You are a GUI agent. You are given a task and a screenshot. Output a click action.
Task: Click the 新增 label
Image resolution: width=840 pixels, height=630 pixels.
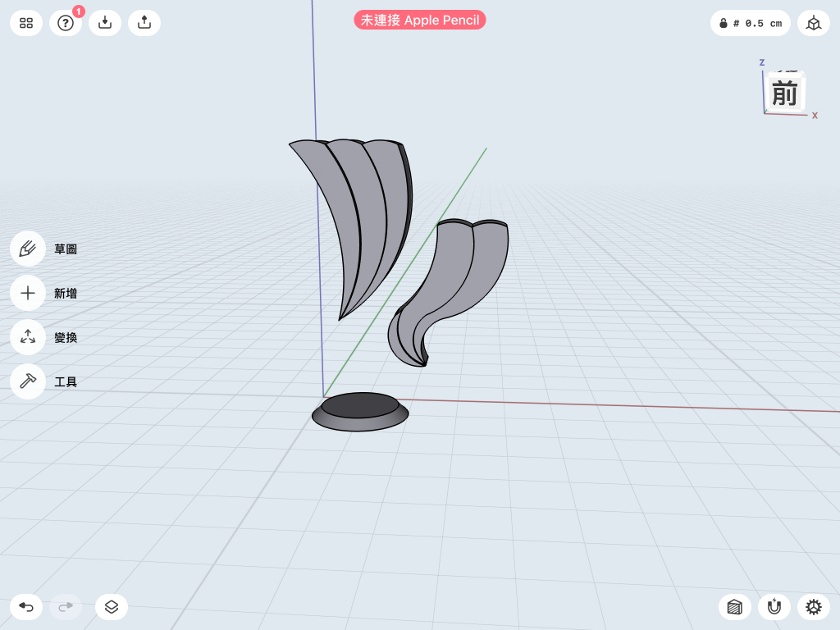tap(66, 294)
